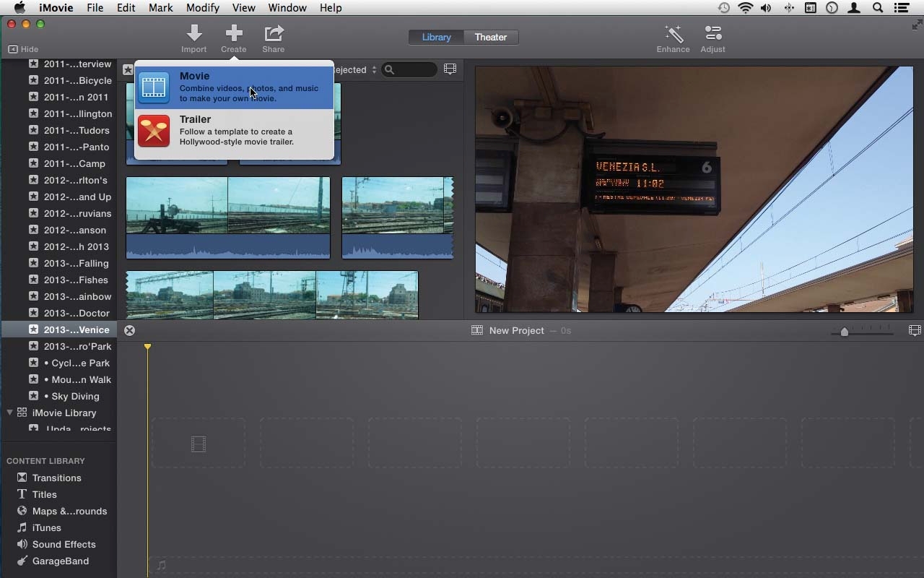
Task: Open the Rejected clip filter dropdown
Action: 355,70
